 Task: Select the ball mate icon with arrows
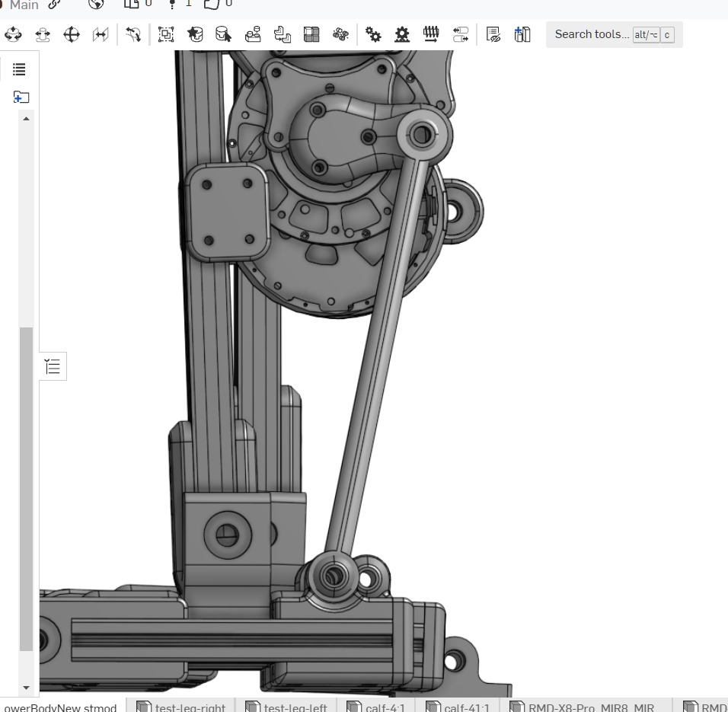pos(13,34)
